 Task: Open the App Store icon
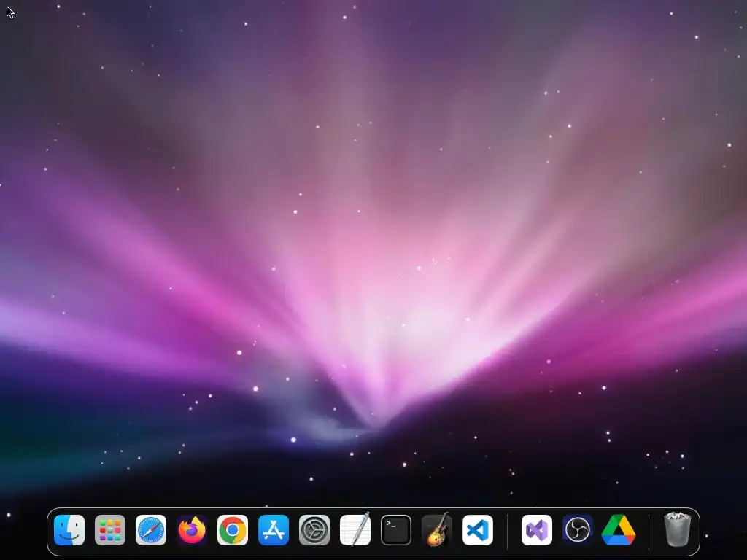pos(274,530)
